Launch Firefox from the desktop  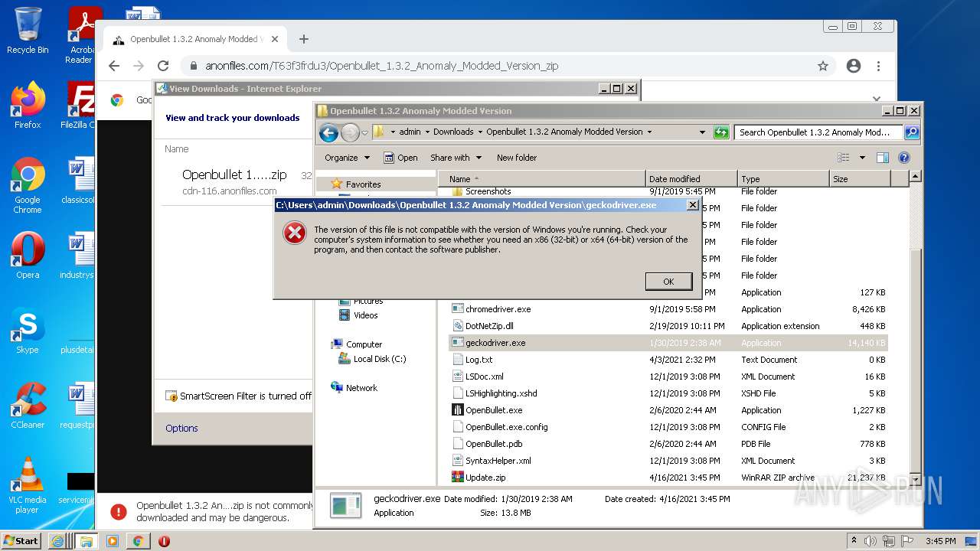click(x=28, y=106)
